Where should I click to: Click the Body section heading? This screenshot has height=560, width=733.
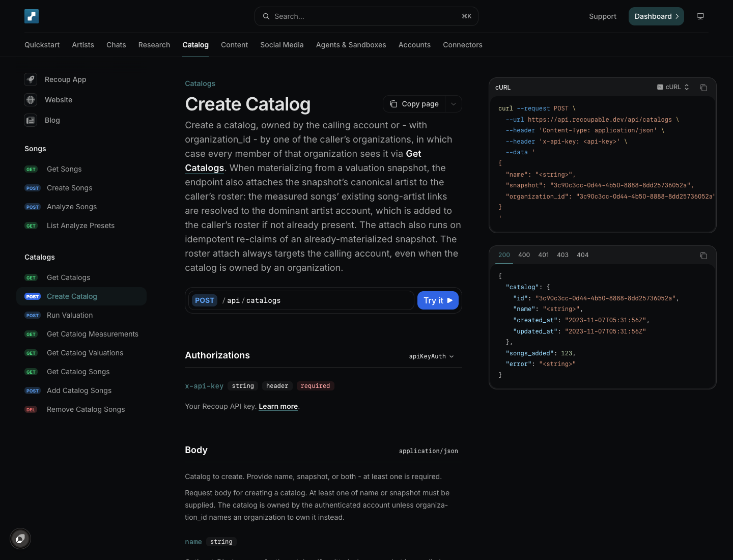196,450
